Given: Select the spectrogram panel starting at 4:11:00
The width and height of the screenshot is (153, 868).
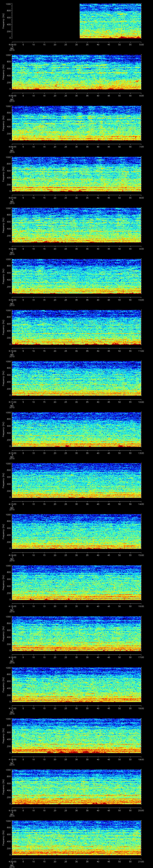Looking at the screenshot, I should coord(77,378).
